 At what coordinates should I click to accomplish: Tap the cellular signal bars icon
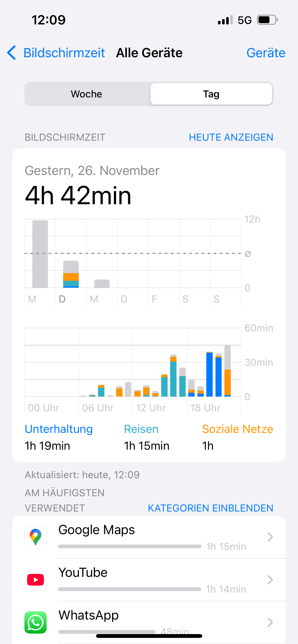pyautogui.click(x=225, y=20)
